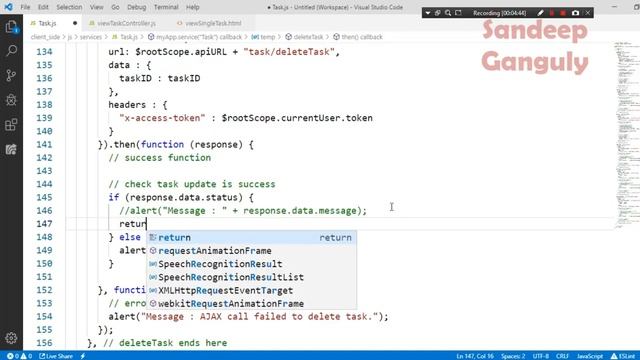Open the recorder toolbar dropdown arrow
Screen dimensions: 640x360
tap(428, 13)
